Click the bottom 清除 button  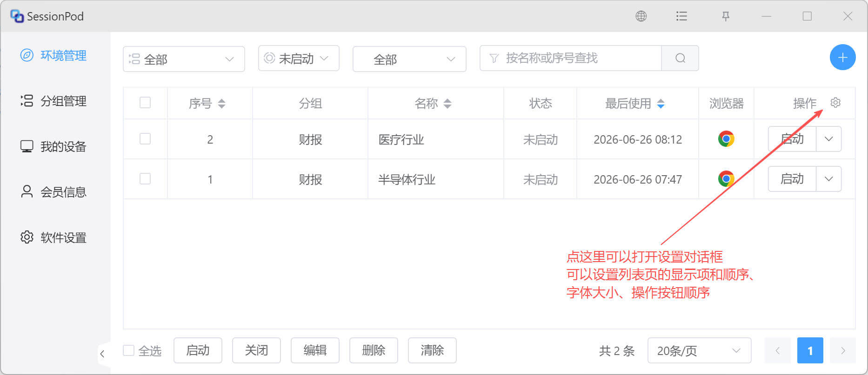coord(432,350)
